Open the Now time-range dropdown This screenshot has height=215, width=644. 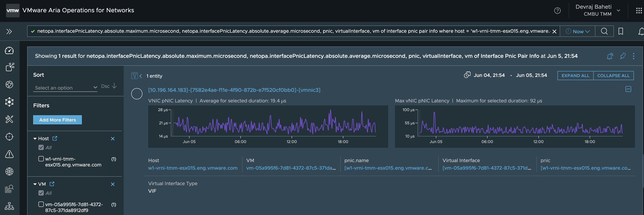(x=577, y=31)
